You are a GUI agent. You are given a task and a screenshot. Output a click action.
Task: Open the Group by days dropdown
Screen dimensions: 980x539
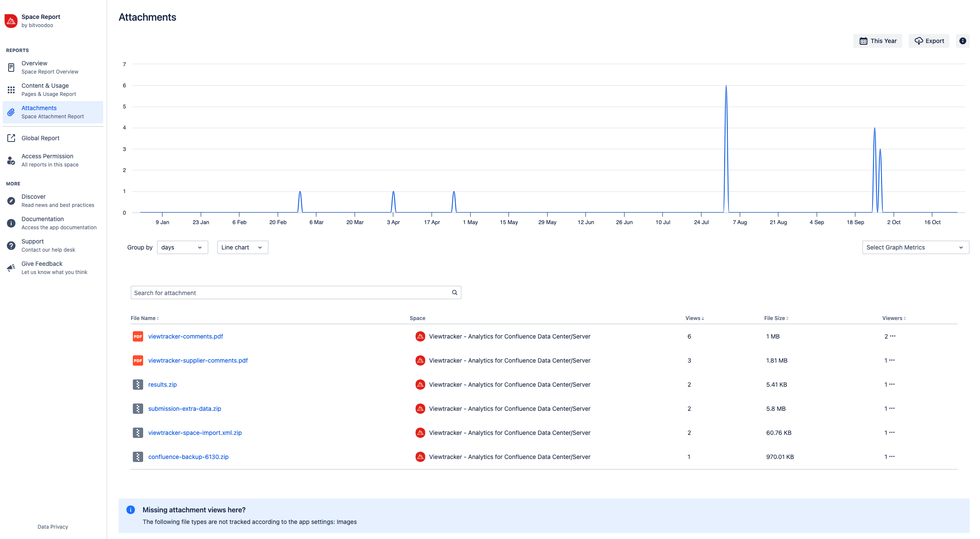[x=182, y=247]
